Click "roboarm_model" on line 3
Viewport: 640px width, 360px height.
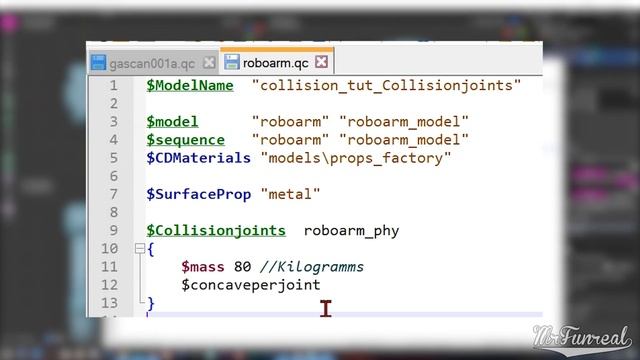tap(404, 122)
